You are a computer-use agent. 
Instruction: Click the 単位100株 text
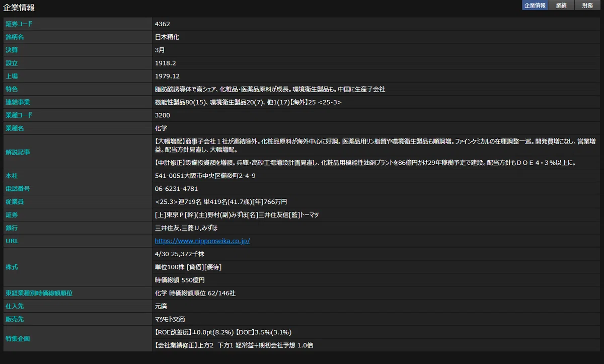(188, 267)
